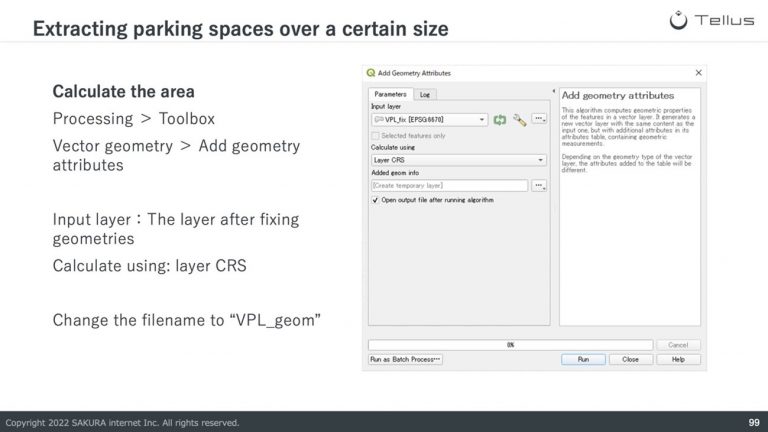Click the Added geom info output field
The width and height of the screenshot is (768, 432).
pos(449,186)
